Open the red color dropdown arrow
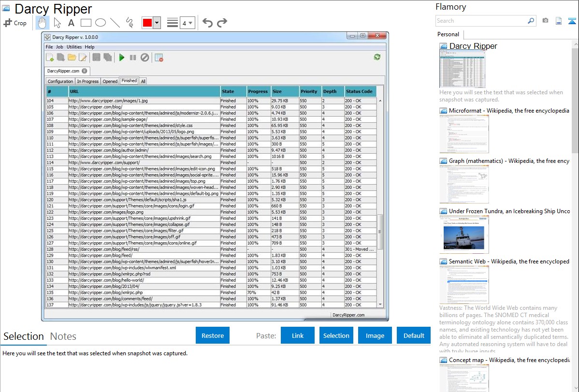Image resolution: width=579 pixels, height=392 pixels. 157,23
